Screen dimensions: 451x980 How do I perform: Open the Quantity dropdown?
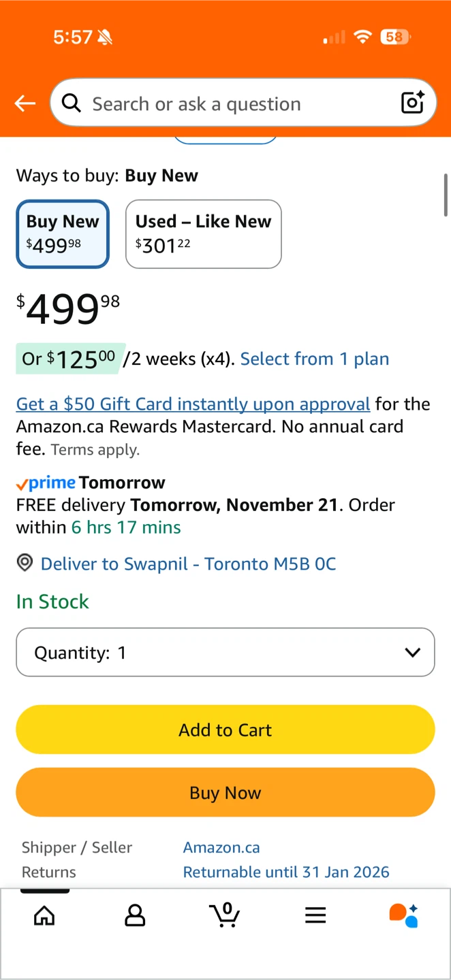pyautogui.click(x=225, y=653)
